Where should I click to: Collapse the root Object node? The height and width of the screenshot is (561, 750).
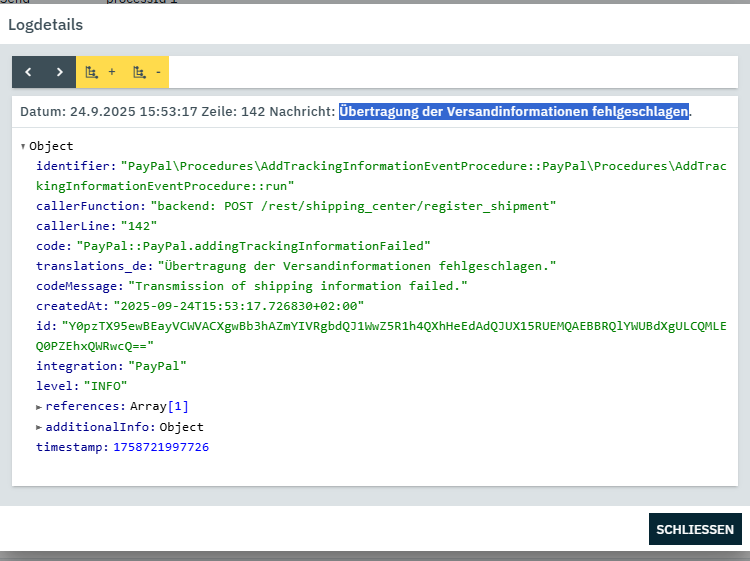[24, 146]
